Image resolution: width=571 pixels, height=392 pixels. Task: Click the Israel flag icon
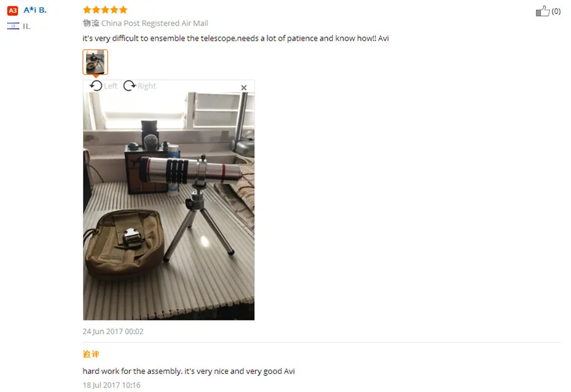click(13, 26)
